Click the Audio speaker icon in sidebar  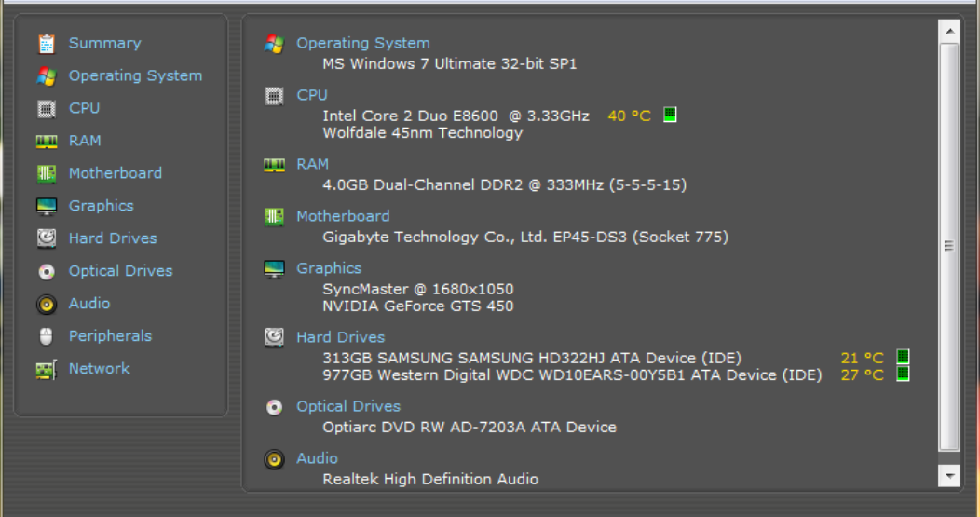click(x=47, y=305)
